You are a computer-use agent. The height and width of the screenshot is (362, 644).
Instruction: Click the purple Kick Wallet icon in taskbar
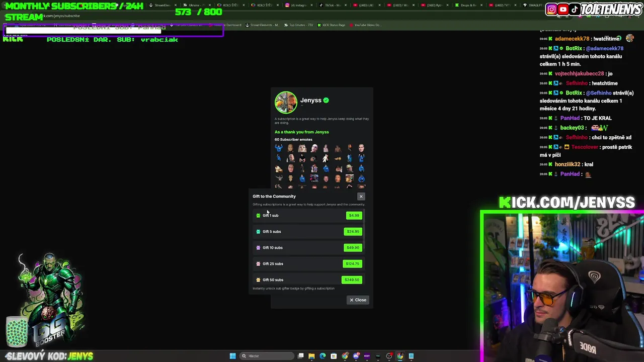pos(367,356)
